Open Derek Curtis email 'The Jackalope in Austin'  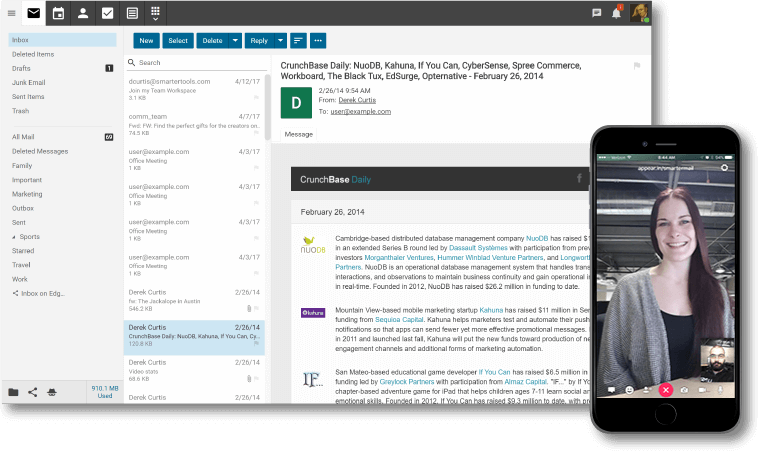(x=194, y=300)
